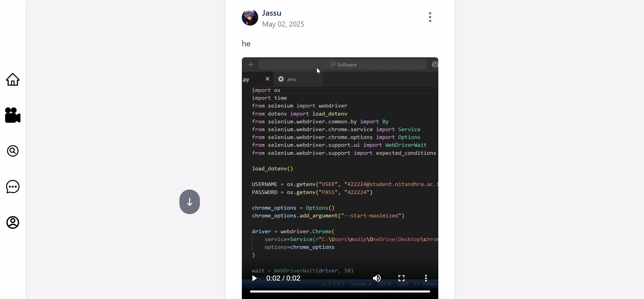Open video player more options menu

pyautogui.click(x=426, y=278)
